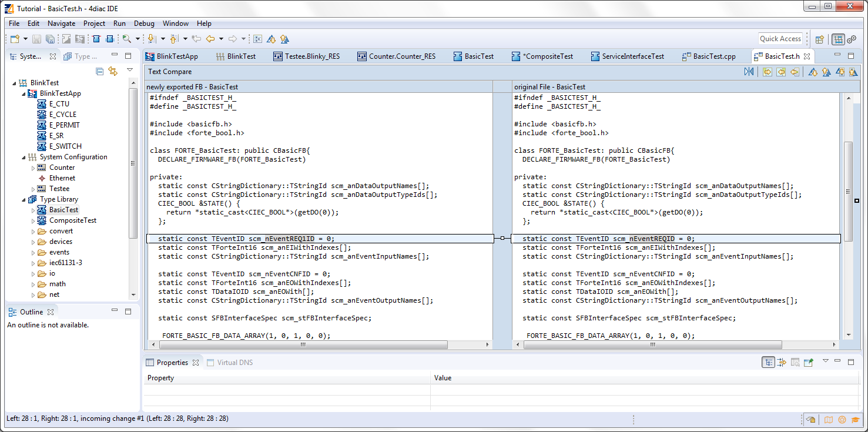868x432 pixels.
Task: Expand the math folder in Type Library
Action: (34, 284)
